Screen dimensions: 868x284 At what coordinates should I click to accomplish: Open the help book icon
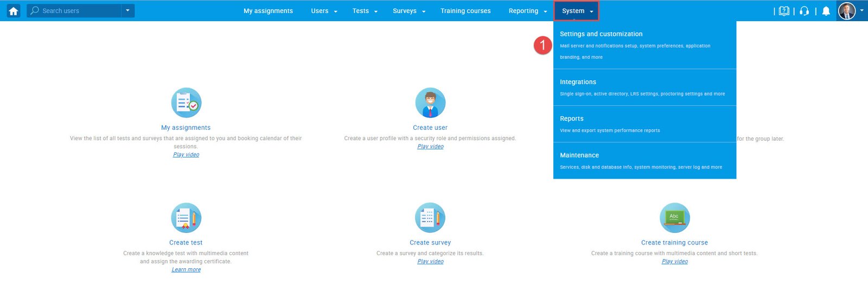(784, 11)
